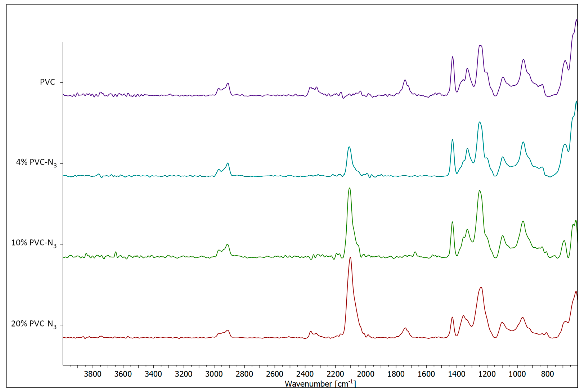Click the 3800 axis tick label

click(x=93, y=374)
